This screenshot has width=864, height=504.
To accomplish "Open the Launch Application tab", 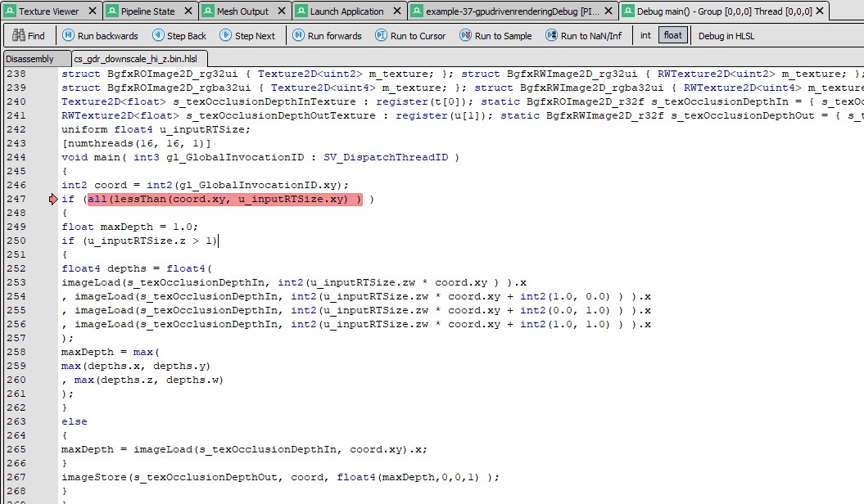I will click(x=346, y=11).
